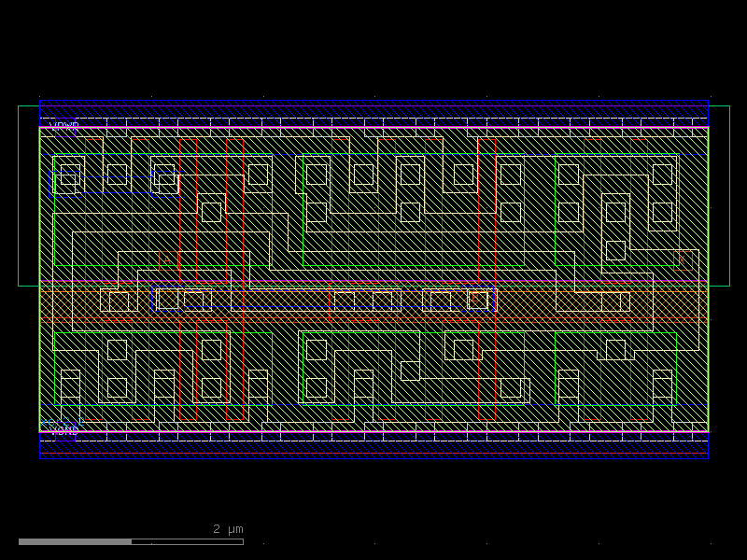Select the VPWR power rail label
The height and width of the screenshot is (560, 747).
coord(63,124)
